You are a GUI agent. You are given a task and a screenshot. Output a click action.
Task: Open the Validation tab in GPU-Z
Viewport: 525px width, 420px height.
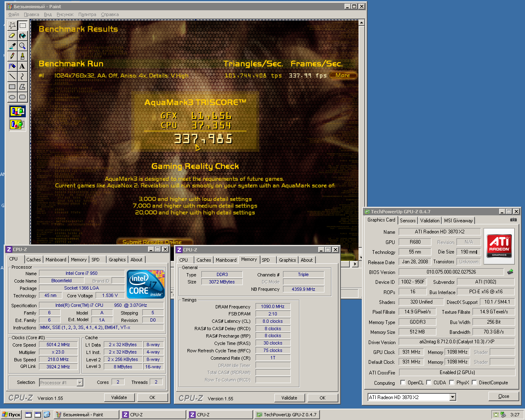tap(430, 221)
